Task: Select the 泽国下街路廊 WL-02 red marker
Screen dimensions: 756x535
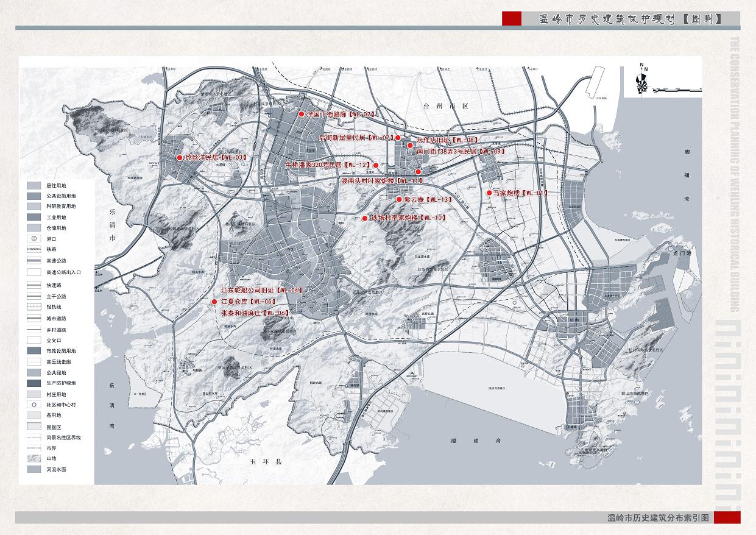Action: coord(301,114)
